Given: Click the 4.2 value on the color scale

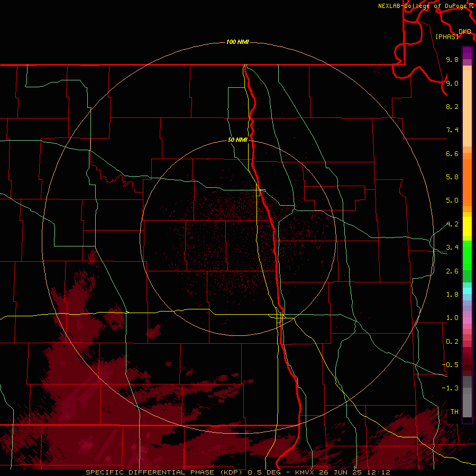Looking at the screenshot, I should (452, 224).
